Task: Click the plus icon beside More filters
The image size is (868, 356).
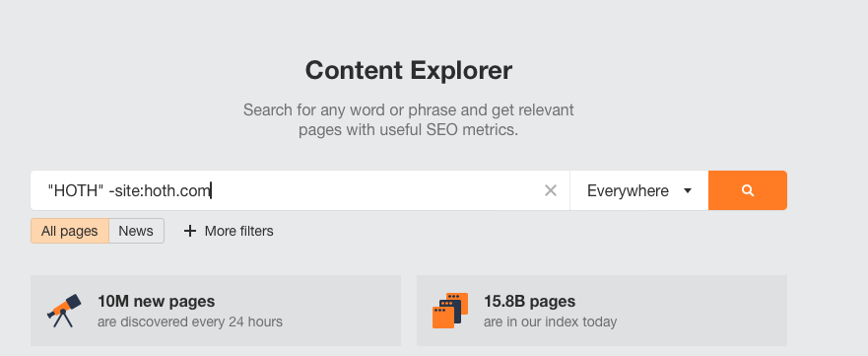Action: (190, 231)
